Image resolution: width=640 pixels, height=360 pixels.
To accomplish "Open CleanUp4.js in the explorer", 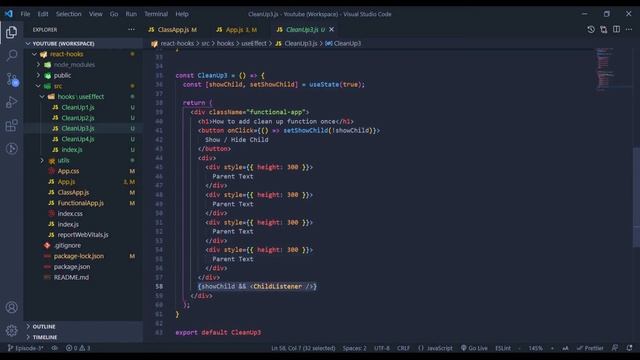I will [x=78, y=139].
